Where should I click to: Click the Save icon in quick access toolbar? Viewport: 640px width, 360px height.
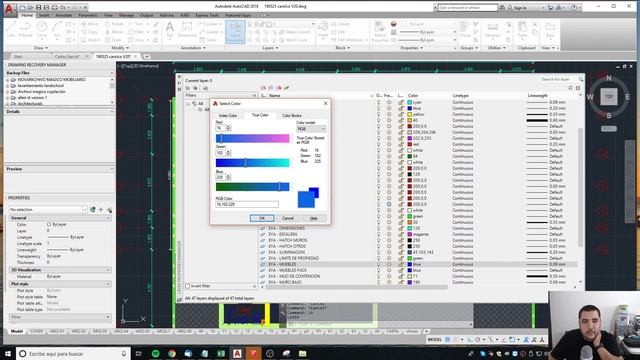38,7
